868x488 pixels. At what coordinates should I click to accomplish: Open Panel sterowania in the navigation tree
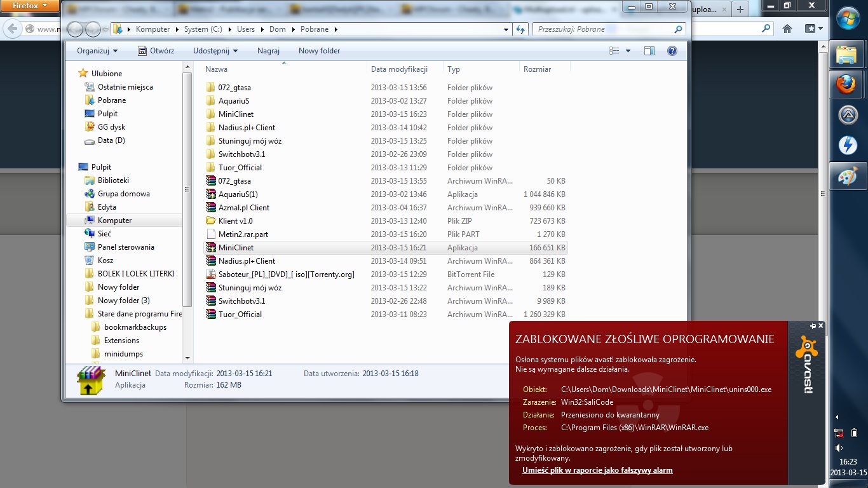click(126, 247)
